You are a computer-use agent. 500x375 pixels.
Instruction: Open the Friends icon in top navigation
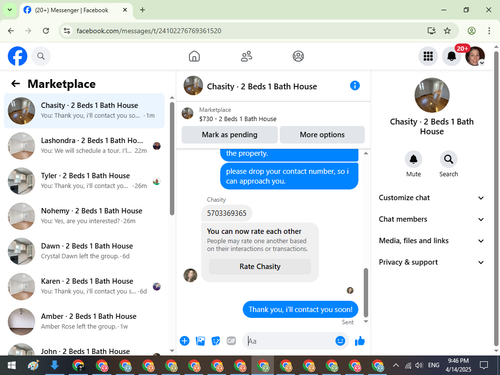point(246,56)
